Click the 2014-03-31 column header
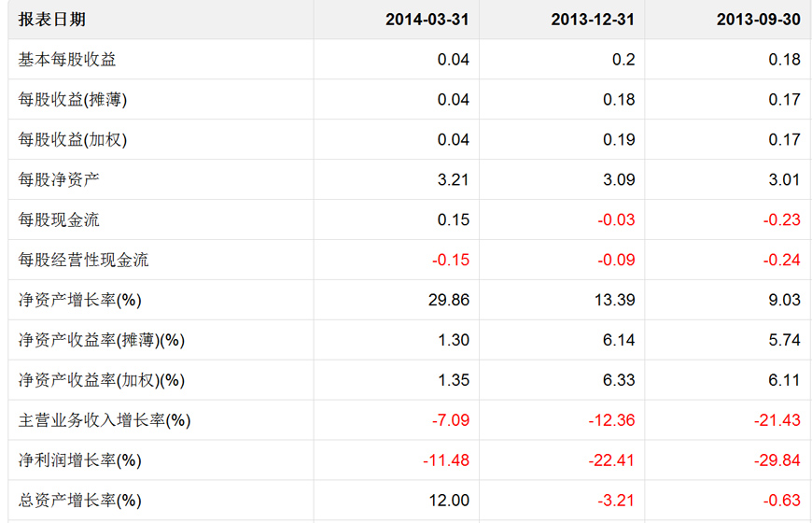 [x=427, y=20]
